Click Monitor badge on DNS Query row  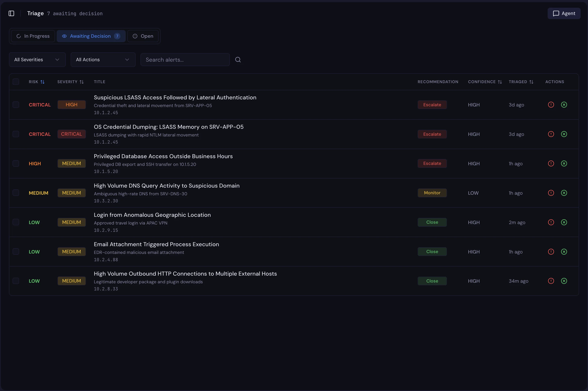pyautogui.click(x=432, y=193)
